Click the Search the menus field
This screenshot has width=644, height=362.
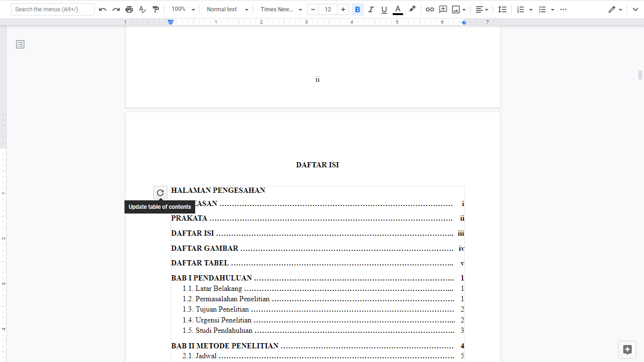[x=52, y=9]
